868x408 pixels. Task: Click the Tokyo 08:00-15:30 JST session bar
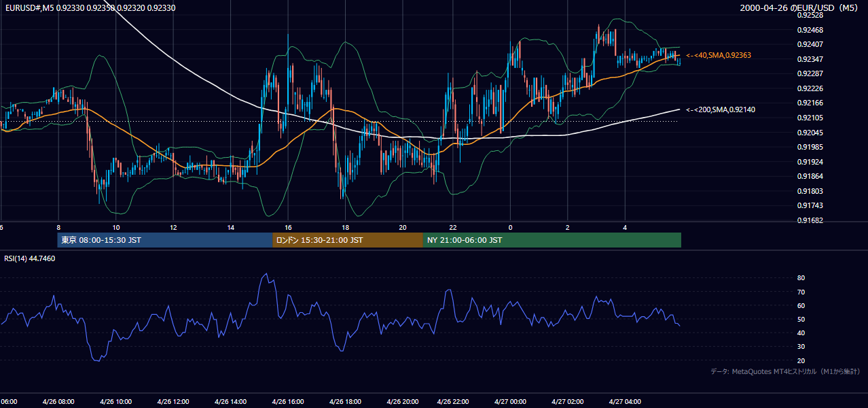point(165,240)
